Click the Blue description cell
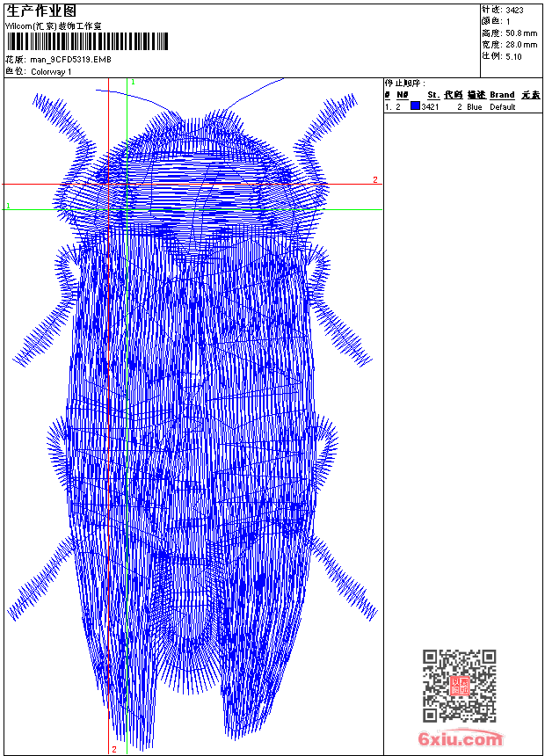This screenshot has width=545, height=756. (475, 106)
